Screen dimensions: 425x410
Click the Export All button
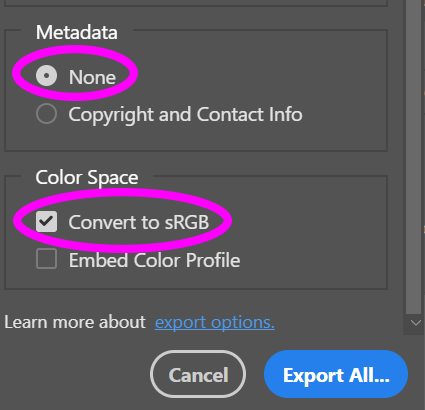tap(336, 374)
